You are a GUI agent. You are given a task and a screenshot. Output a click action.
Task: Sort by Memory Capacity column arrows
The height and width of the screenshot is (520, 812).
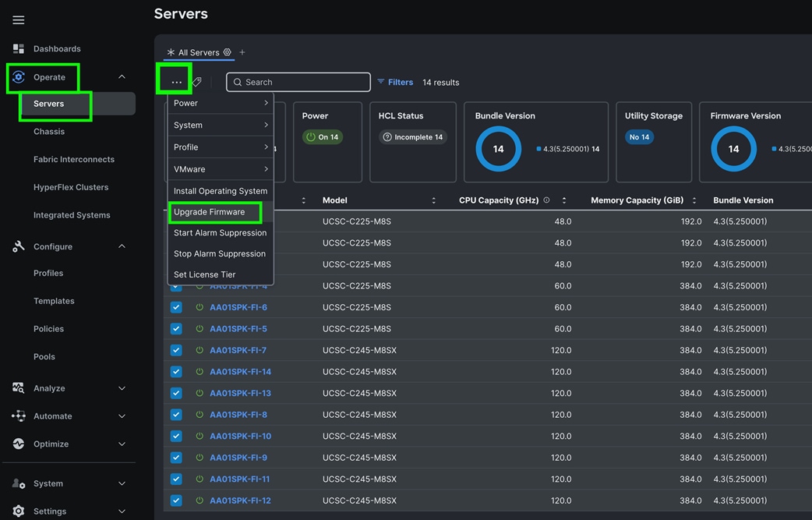694,200
